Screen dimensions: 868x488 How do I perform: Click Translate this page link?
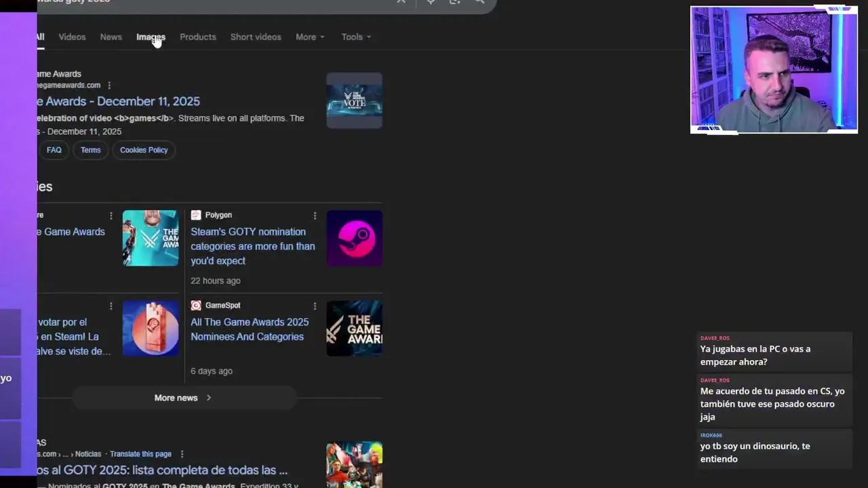[x=140, y=454]
